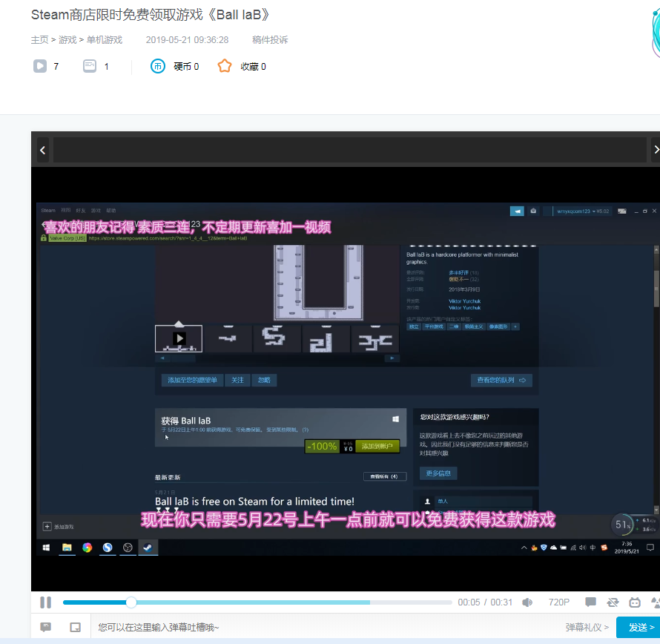Open the 视图 menu in the video's Steam window

66,210
